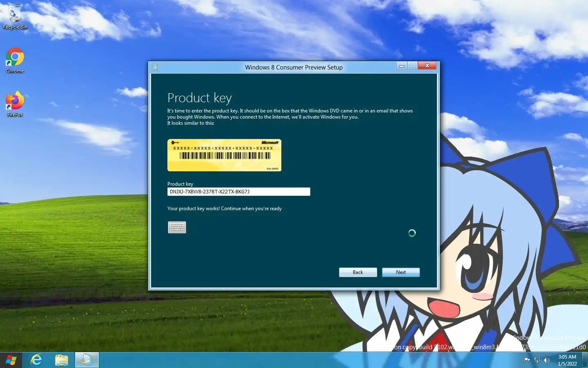Open the Recycle Bin desktop icon
The height and width of the screenshot is (368, 588).
[x=15, y=17]
